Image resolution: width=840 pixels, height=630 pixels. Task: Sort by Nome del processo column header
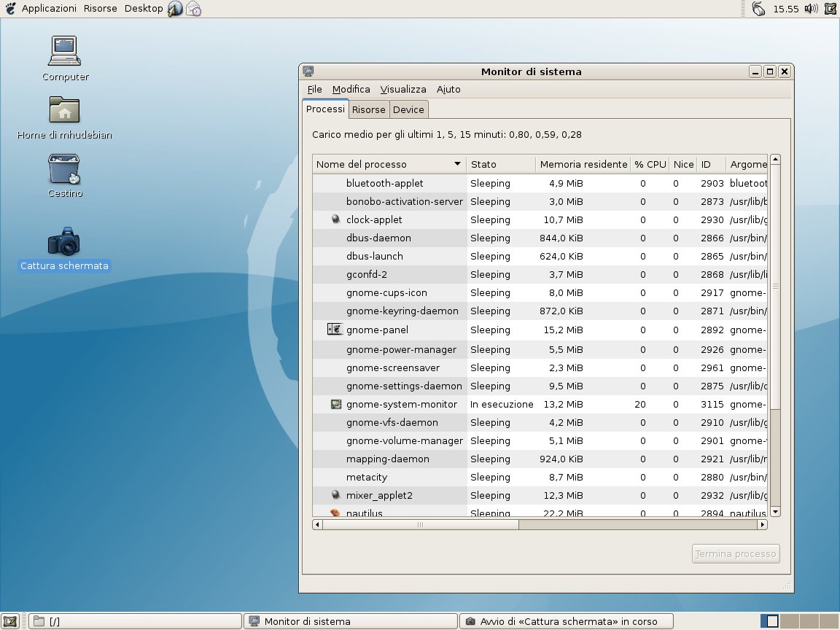pyautogui.click(x=389, y=164)
